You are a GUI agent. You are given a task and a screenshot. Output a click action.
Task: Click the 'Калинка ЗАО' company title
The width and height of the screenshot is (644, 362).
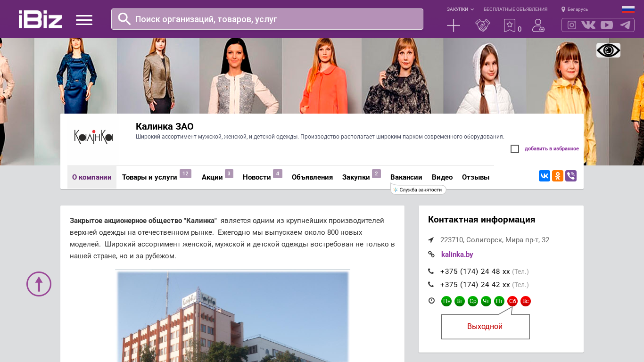(165, 126)
